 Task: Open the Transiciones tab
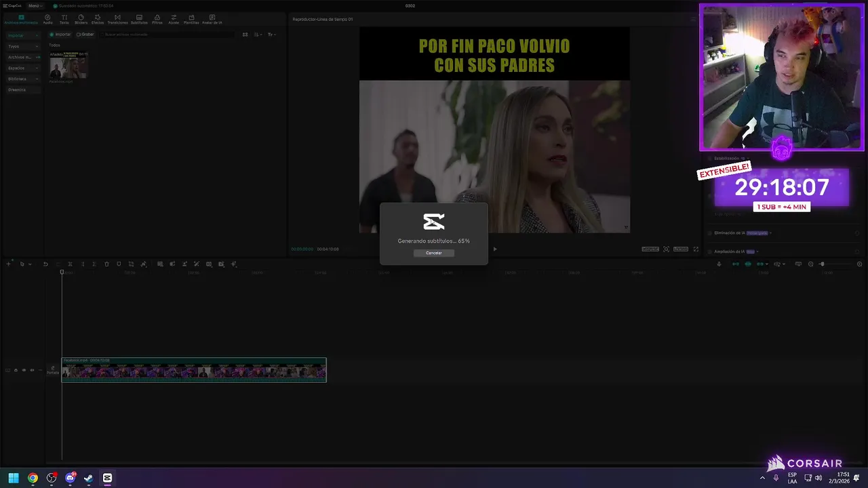pyautogui.click(x=117, y=19)
